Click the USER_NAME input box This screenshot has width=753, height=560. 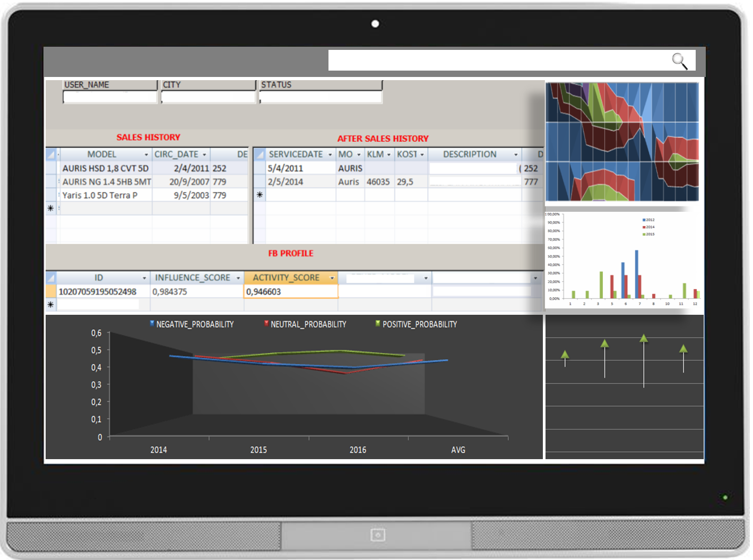click(x=110, y=97)
